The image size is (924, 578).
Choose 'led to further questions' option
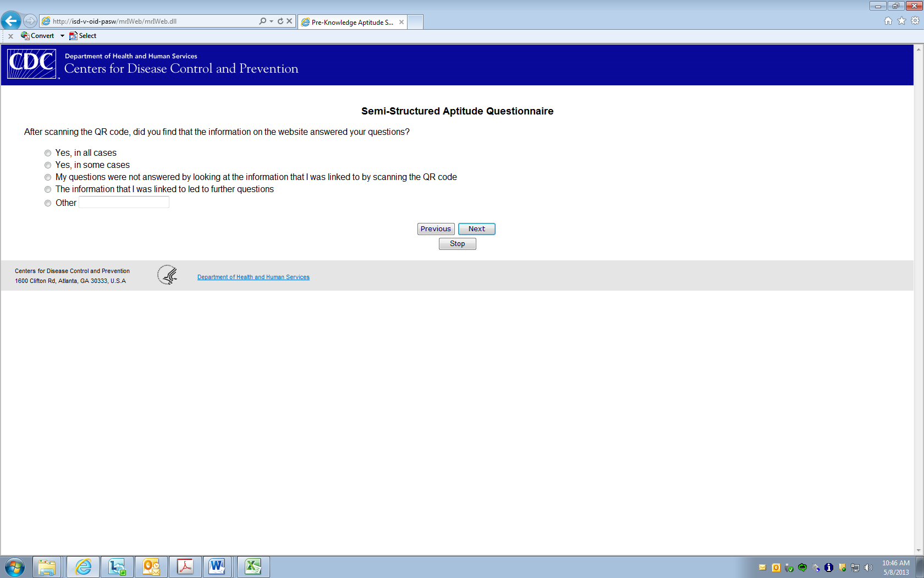[x=48, y=189]
